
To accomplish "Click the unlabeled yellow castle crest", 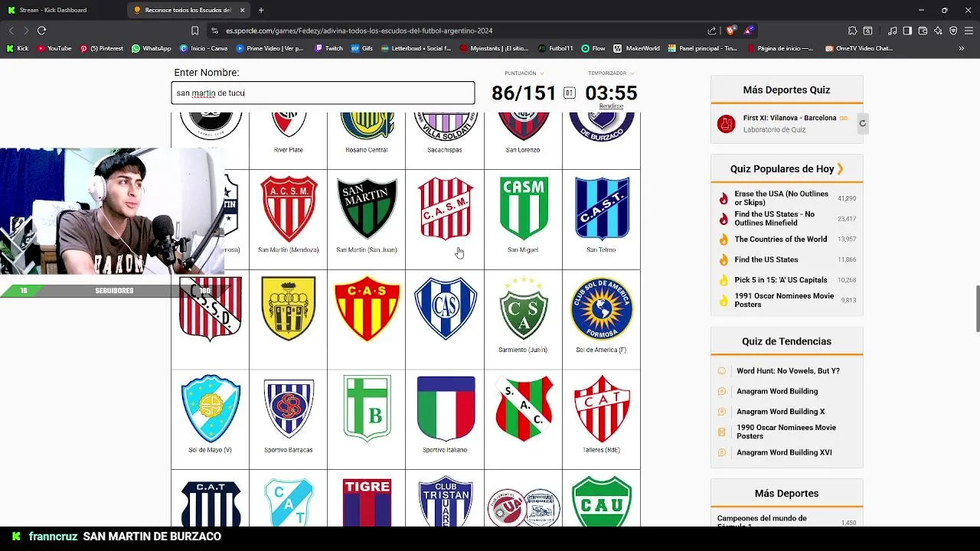I will (x=289, y=308).
